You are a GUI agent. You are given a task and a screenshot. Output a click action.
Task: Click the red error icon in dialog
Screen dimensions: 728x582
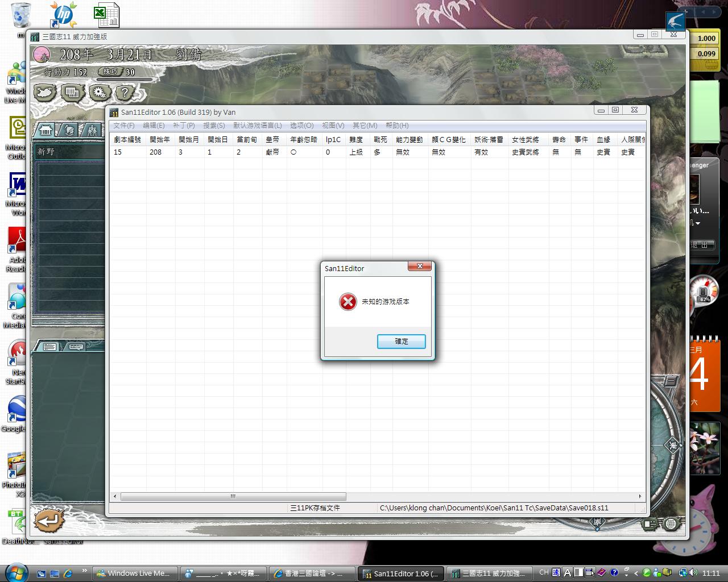click(348, 302)
